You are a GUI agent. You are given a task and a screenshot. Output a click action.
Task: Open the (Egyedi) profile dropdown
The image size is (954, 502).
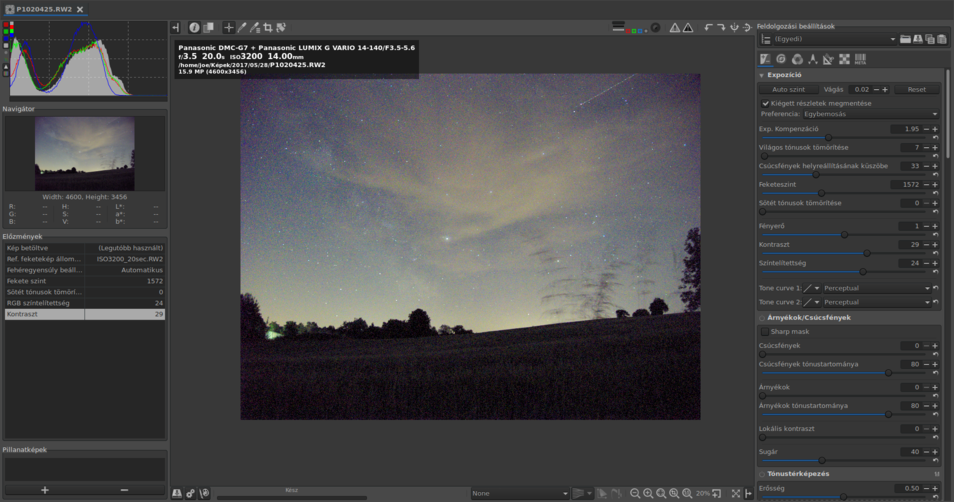(x=835, y=39)
